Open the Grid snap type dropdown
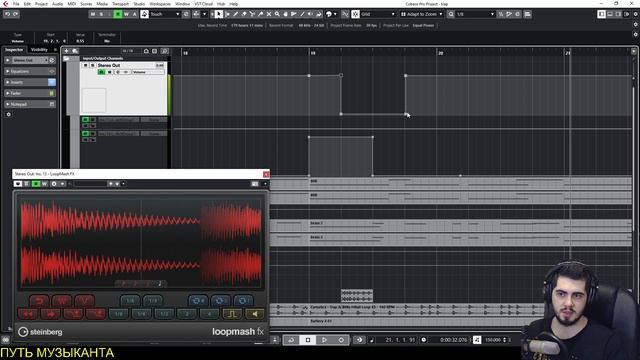The height and width of the screenshot is (360, 640). click(x=378, y=14)
